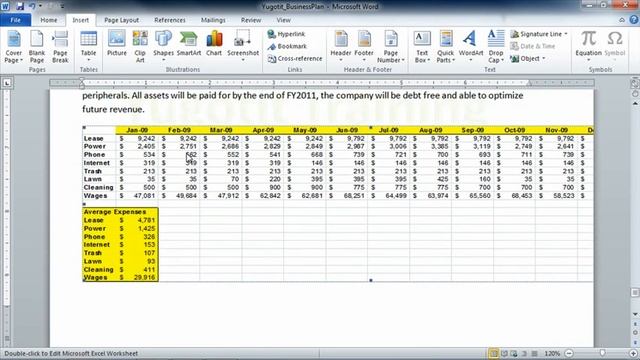Switch to the Review tab

[251, 20]
